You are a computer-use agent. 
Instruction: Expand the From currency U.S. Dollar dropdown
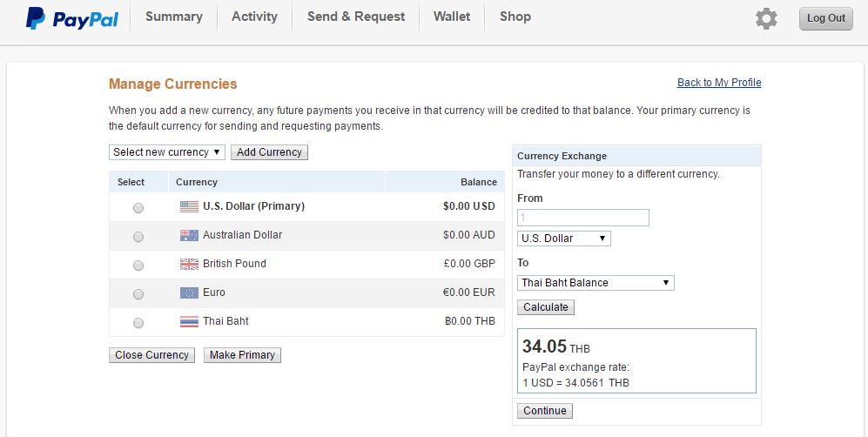point(564,239)
